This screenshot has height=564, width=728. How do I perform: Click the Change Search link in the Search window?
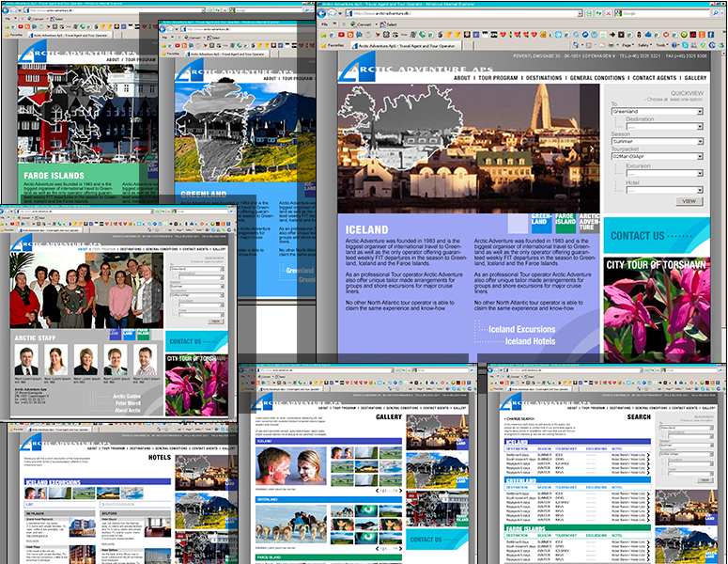pyautogui.click(x=519, y=418)
